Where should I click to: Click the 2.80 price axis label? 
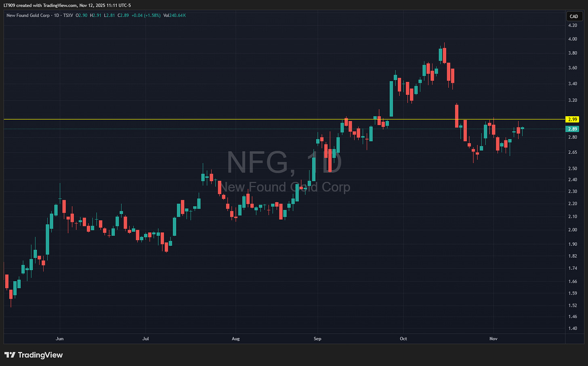coord(572,137)
